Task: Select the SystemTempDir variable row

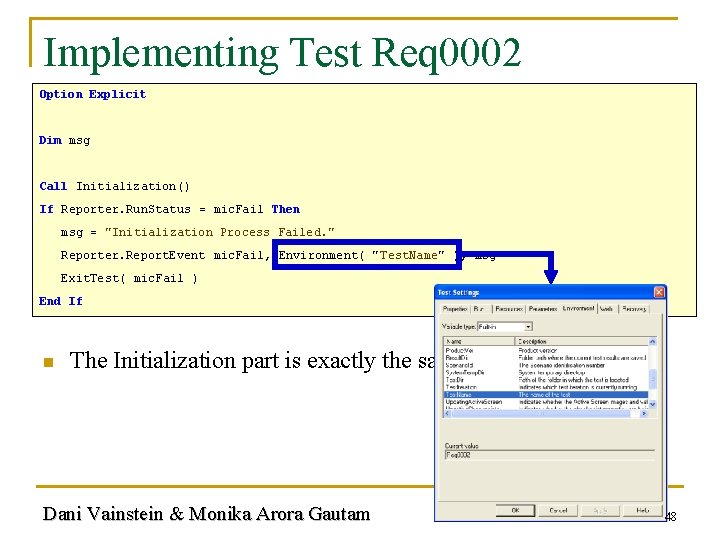Action: coord(546,372)
